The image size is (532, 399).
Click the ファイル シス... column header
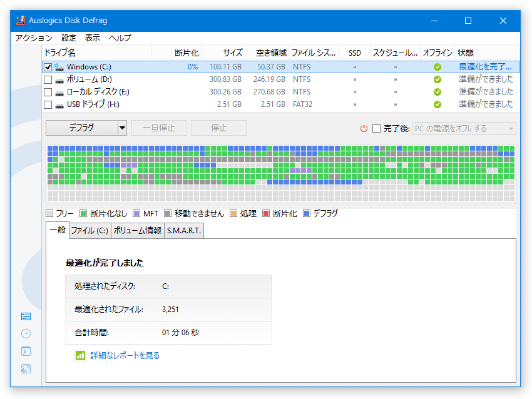[314, 53]
